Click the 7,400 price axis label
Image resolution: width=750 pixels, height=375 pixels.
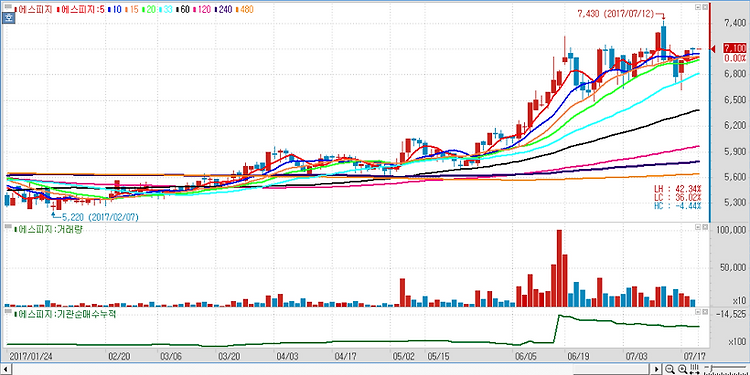pos(735,22)
